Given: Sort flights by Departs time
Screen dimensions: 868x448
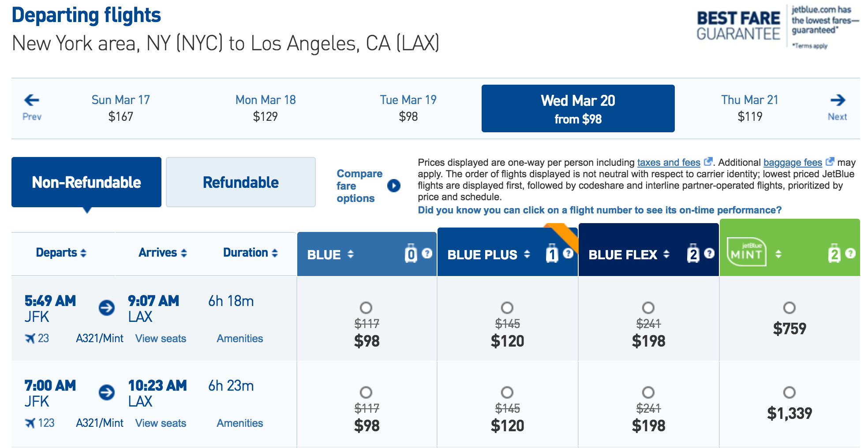Looking at the screenshot, I should pyautogui.click(x=61, y=253).
